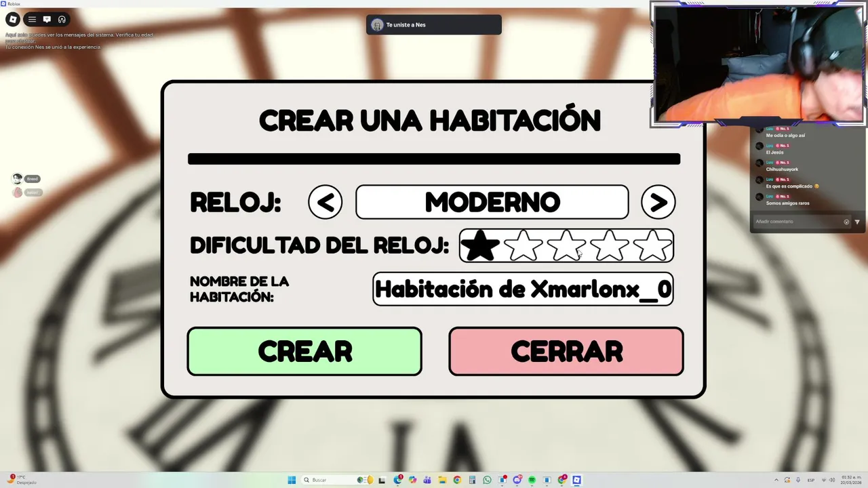This screenshot has width=868, height=488.
Task: Click the microphone tray icon
Action: [798, 480]
